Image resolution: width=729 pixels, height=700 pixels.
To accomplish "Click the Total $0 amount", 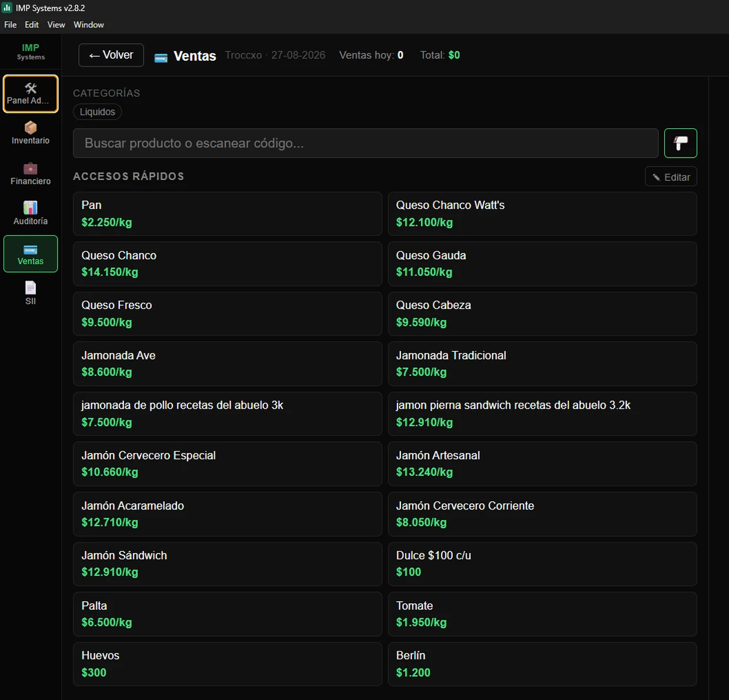I will (440, 55).
